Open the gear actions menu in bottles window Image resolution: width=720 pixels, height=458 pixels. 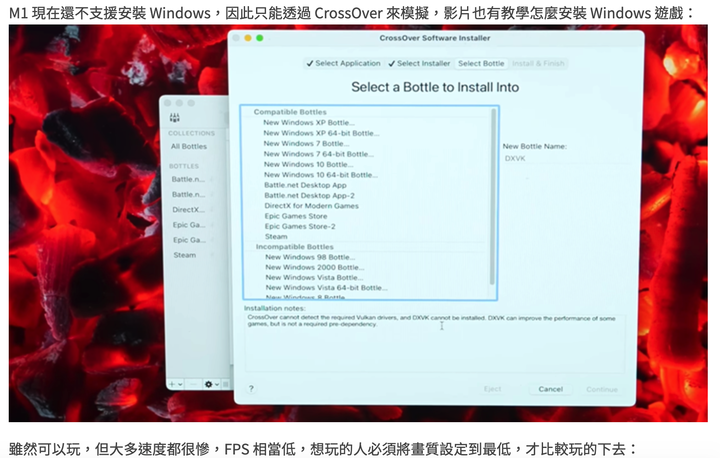coord(211,384)
